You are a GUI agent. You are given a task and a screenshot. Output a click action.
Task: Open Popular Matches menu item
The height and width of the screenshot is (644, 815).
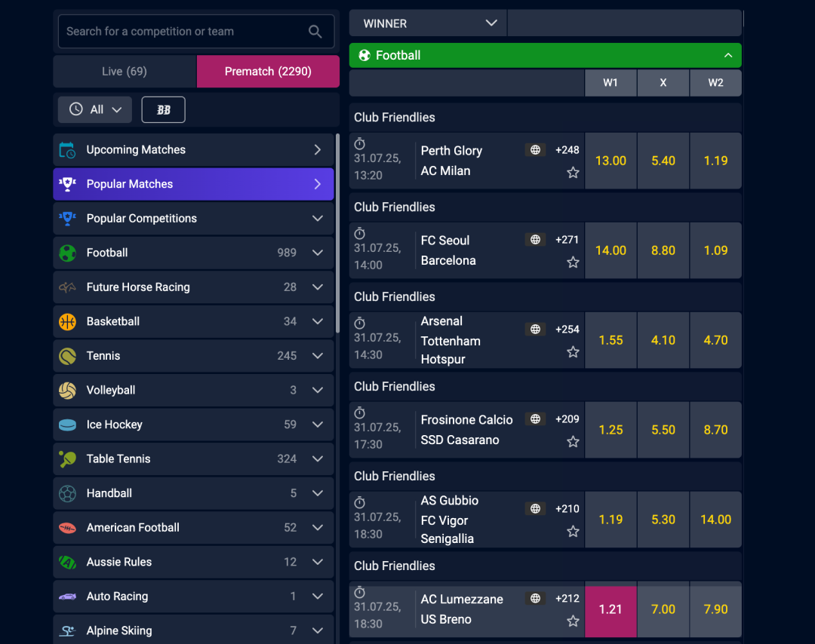(x=193, y=184)
